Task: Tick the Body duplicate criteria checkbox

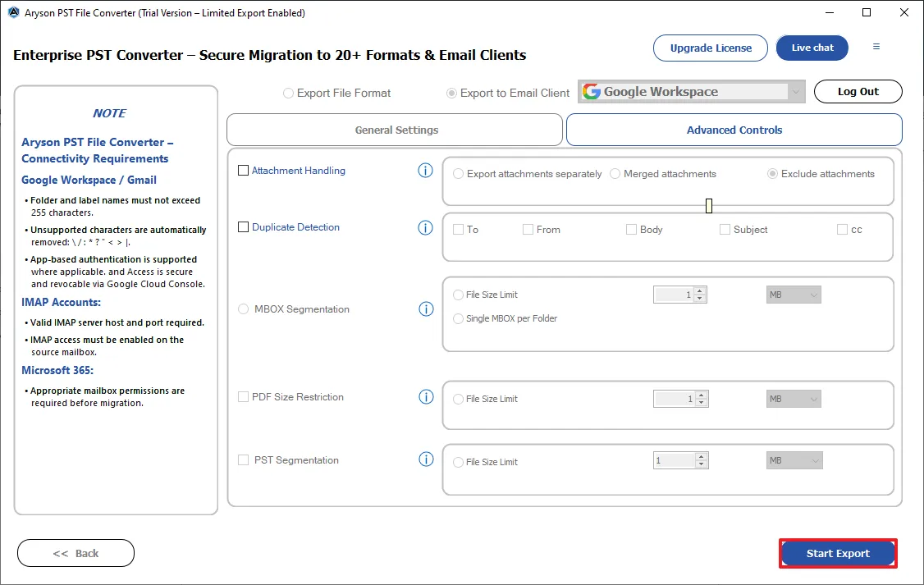Action: pyautogui.click(x=631, y=229)
